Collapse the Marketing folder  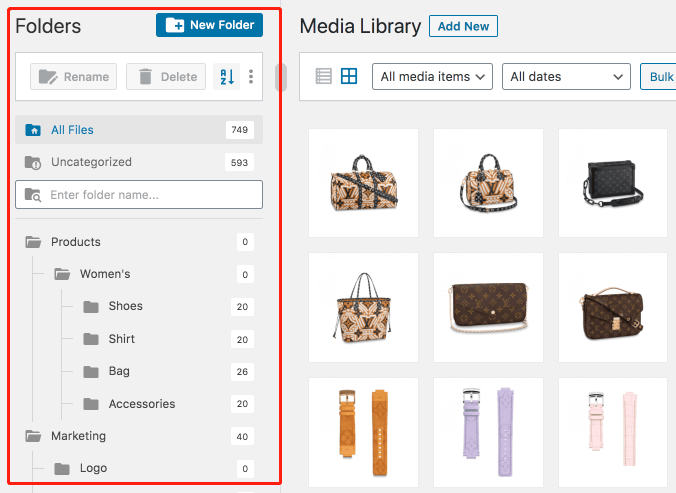click(x=33, y=436)
